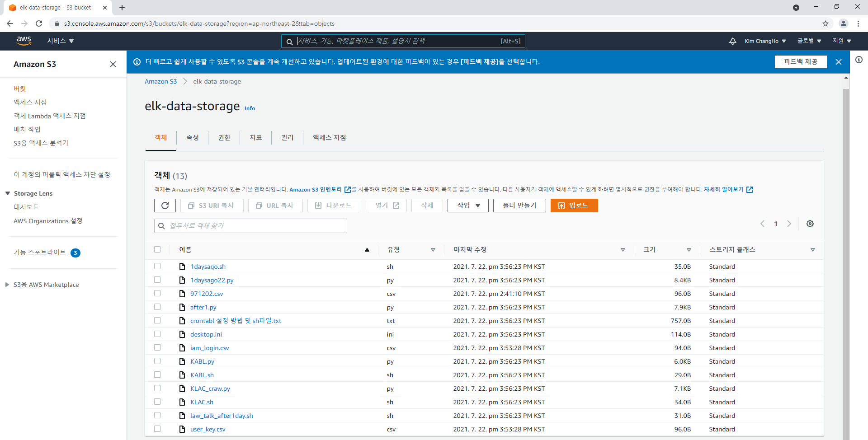Image resolution: width=868 pixels, height=440 pixels.
Task: Switch to the 액세스 지점 tab
Action: (330, 137)
